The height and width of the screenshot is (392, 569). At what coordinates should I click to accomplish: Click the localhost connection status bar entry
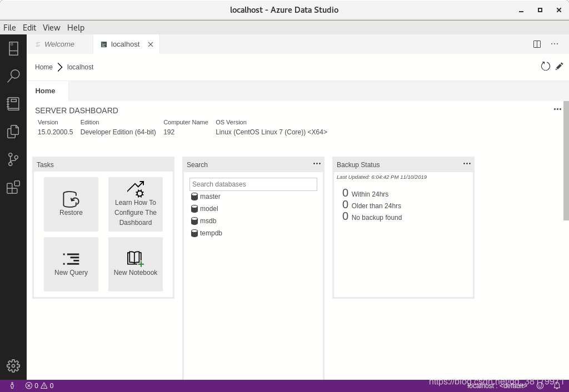pos(497,386)
